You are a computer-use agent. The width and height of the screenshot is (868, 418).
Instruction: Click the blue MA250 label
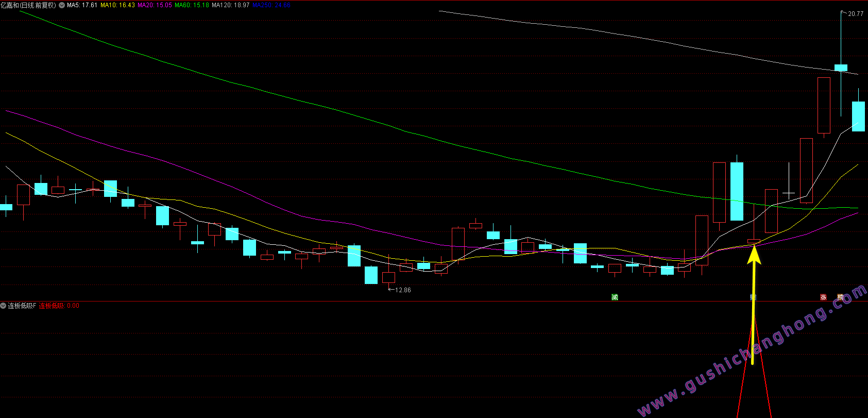271,5
